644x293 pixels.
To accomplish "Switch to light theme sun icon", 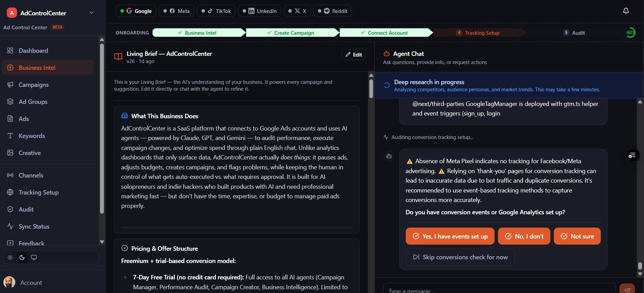I will (x=10, y=258).
